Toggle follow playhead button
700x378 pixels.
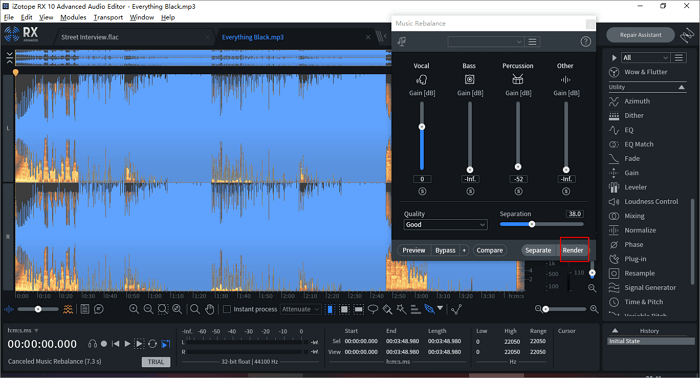[x=166, y=344]
